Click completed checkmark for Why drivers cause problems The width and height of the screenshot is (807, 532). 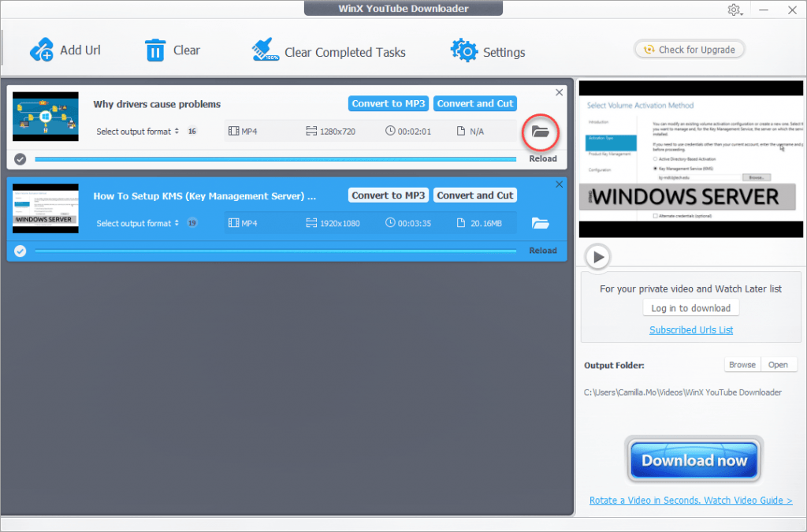[x=20, y=159]
